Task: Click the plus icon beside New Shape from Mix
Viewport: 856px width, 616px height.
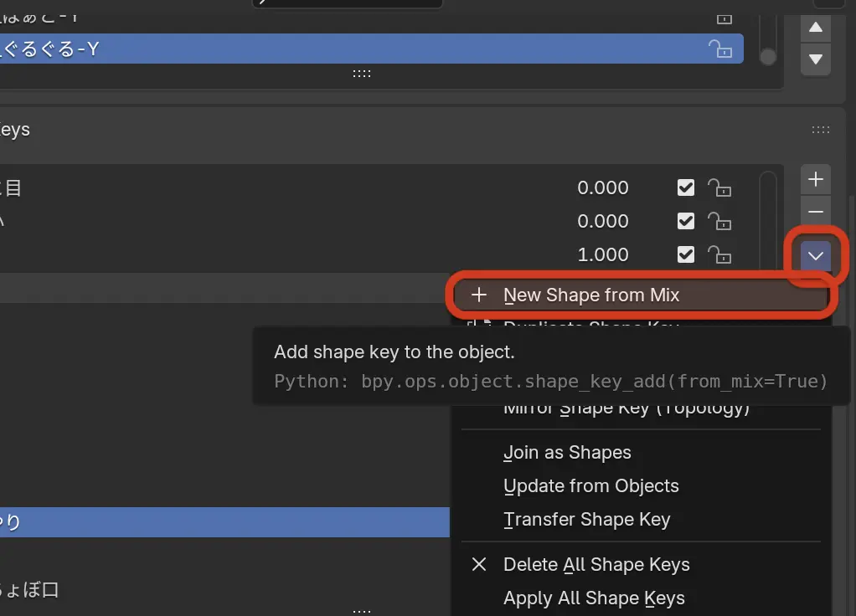Action: pyautogui.click(x=479, y=295)
